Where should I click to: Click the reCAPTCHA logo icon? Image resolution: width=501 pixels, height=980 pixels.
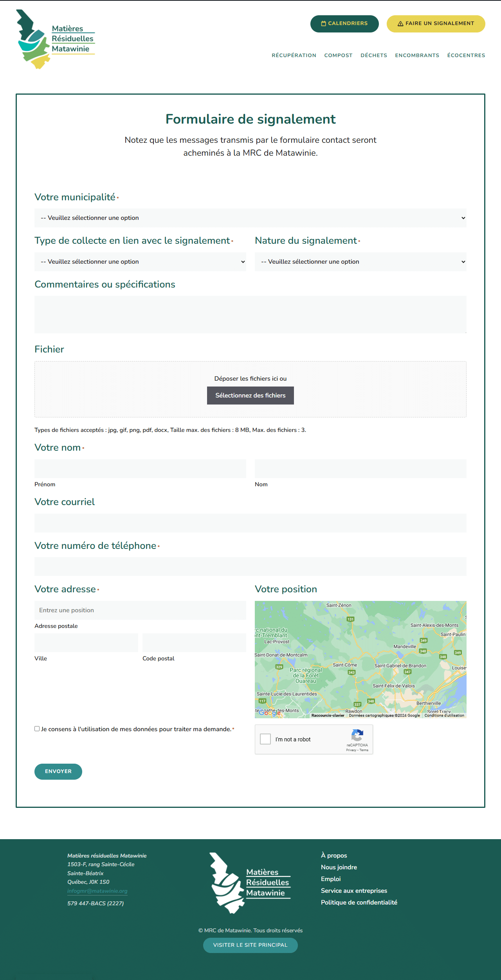357,735
